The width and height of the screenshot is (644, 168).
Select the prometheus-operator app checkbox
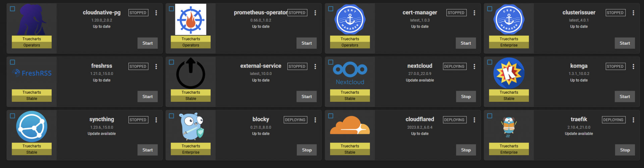[171, 9]
